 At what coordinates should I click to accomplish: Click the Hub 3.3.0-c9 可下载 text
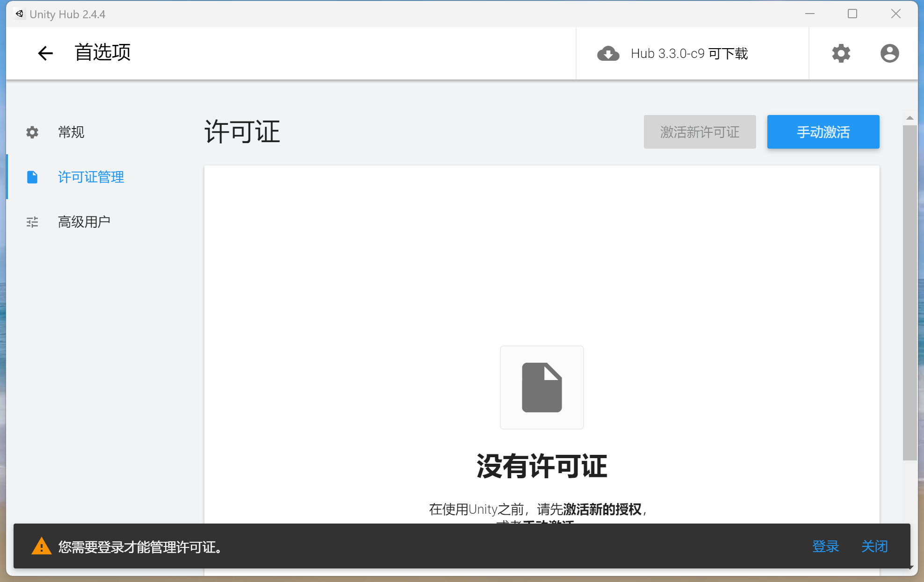pos(689,54)
